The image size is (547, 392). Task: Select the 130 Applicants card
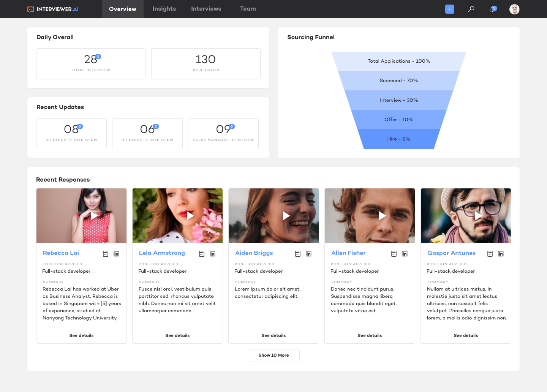[x=206, y=64]
